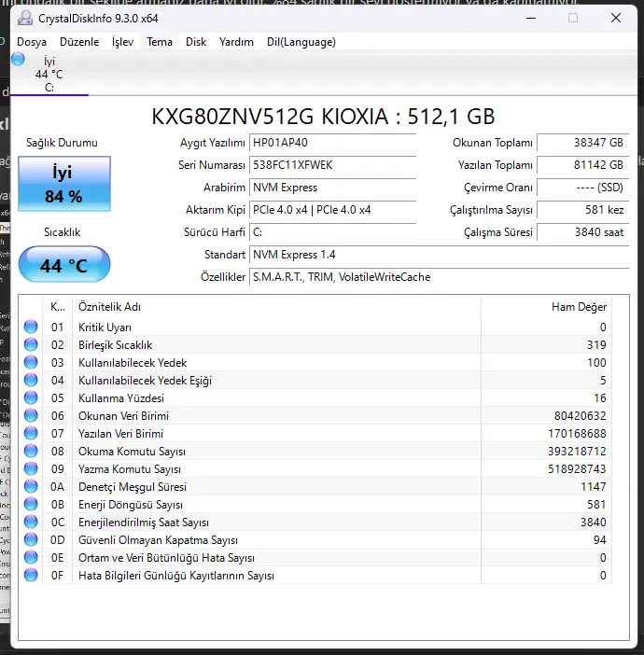644x655 pixels.
Task: Click the status orb for Enerjilendirilmiş Saat Sayısı row
Action: coord(31,522)
